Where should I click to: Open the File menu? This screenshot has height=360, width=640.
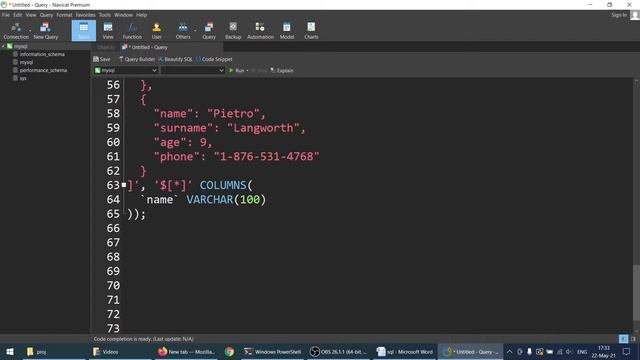6,15
